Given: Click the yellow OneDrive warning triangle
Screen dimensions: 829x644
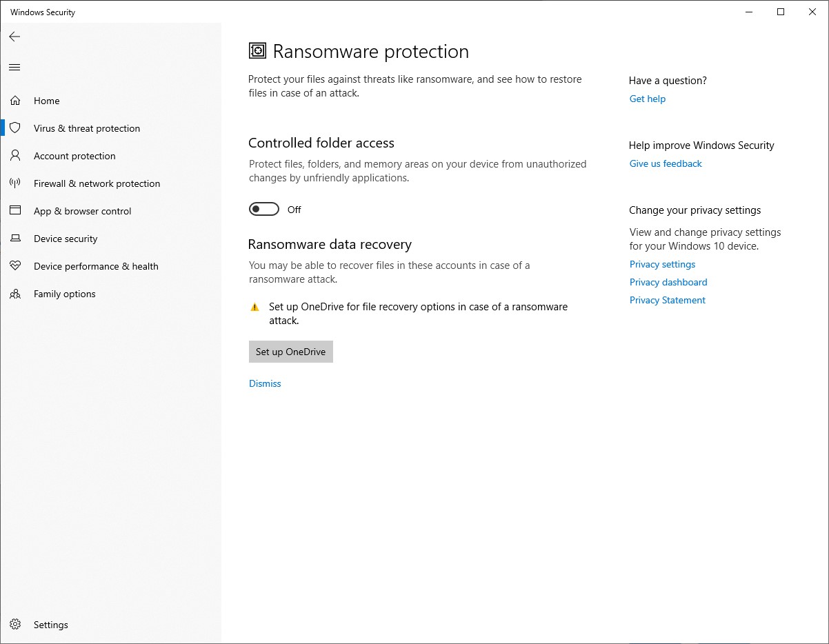Looking at the screenshot, I should pyautogui.click(x=254, y=308).
